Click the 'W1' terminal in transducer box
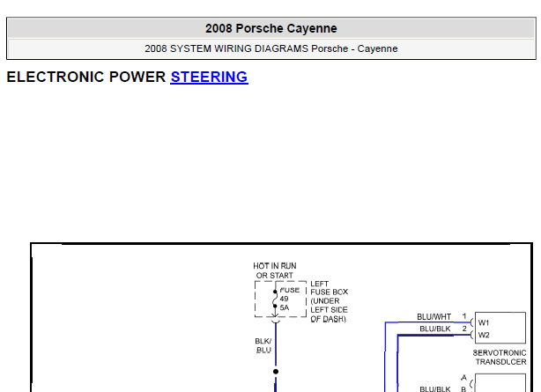 tap(484, 322)
